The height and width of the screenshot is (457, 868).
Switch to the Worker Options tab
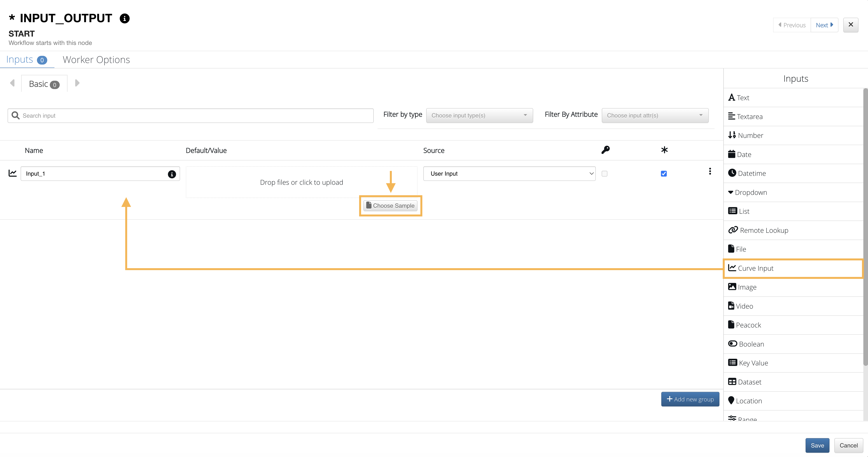[96, 60]
